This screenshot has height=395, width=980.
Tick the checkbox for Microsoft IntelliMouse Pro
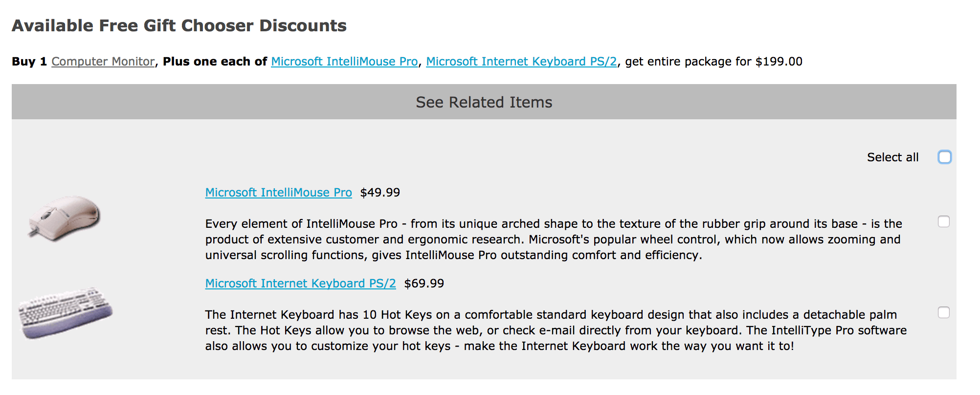pyautogui.click(x=943, y=221)
